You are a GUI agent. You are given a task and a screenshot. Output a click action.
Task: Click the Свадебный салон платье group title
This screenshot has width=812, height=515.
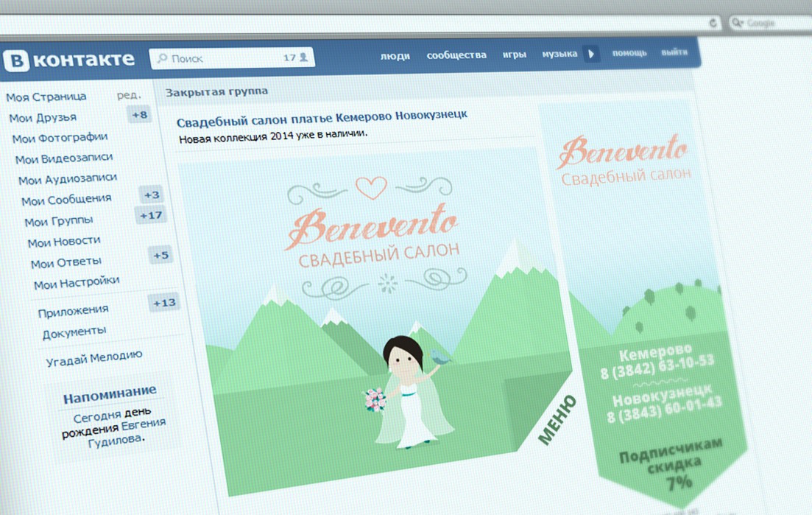322,118
